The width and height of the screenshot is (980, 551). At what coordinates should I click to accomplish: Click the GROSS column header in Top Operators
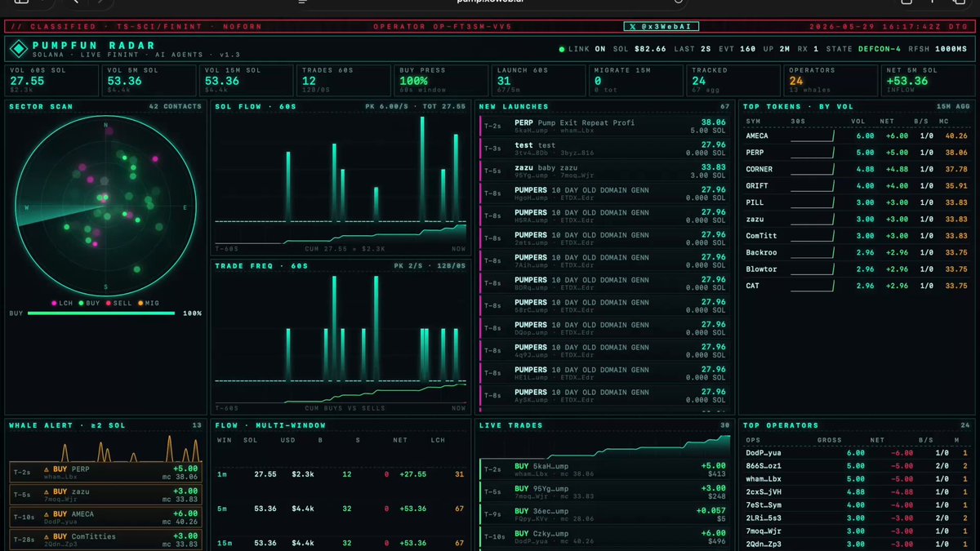click(x=829, y=440)
